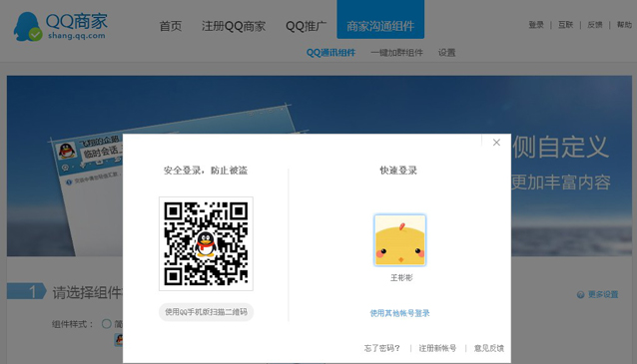Click the 安全登录，防止被盗 heading
Viewport: 637px width, 364px height.
206,171
